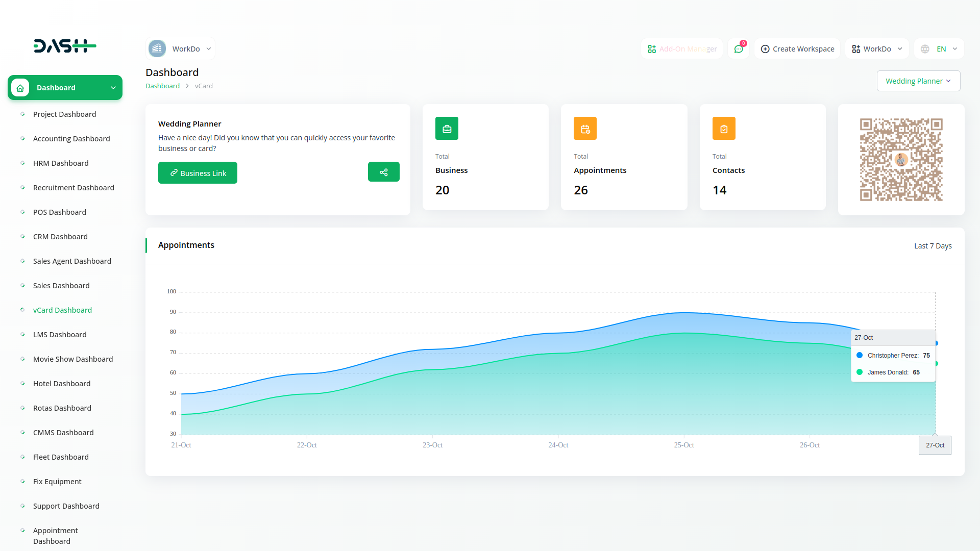The width and height of the screenshot is (980, 551).
Task: Click the 25-Oct chart axis label
Action: [x=683, y=445]
